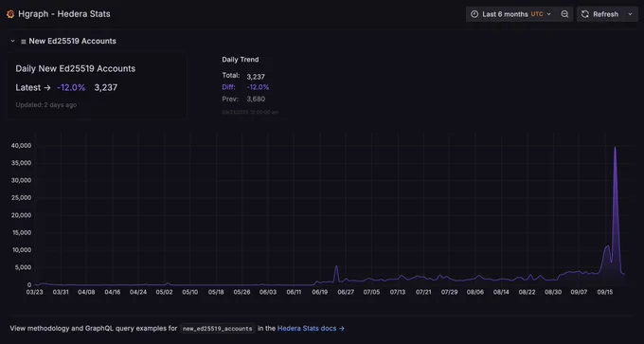
Task: Open the Last 6 months time dropdown
Action: [510, 14]
